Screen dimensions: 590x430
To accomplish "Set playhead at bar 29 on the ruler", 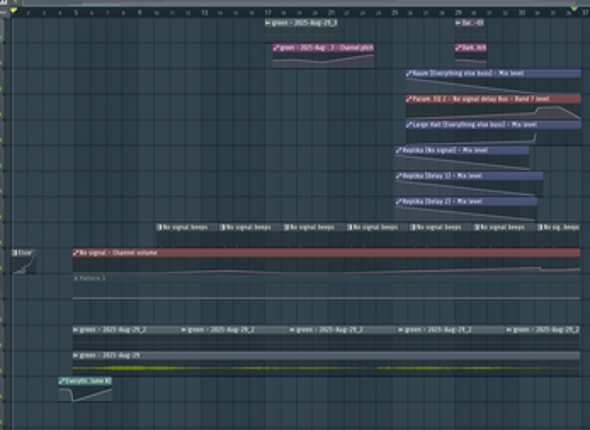I will (458, 12).
